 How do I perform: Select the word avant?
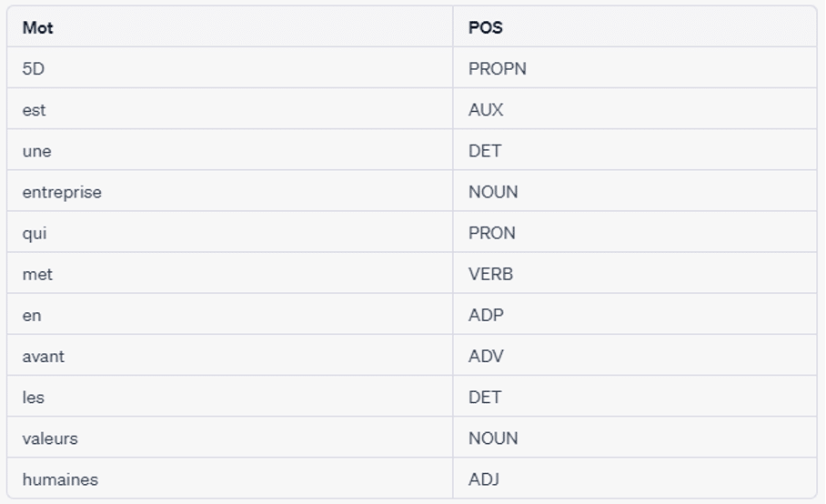point(43,356)
